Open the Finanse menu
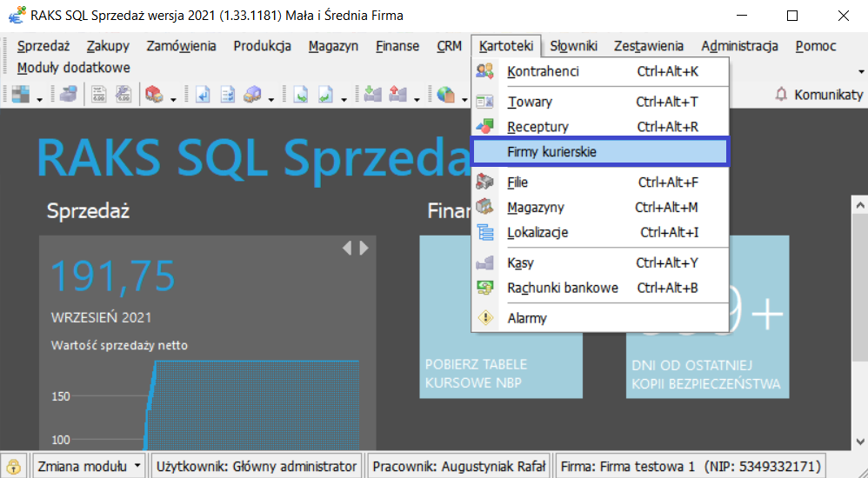The image size is (868, 478). [397, 46]
